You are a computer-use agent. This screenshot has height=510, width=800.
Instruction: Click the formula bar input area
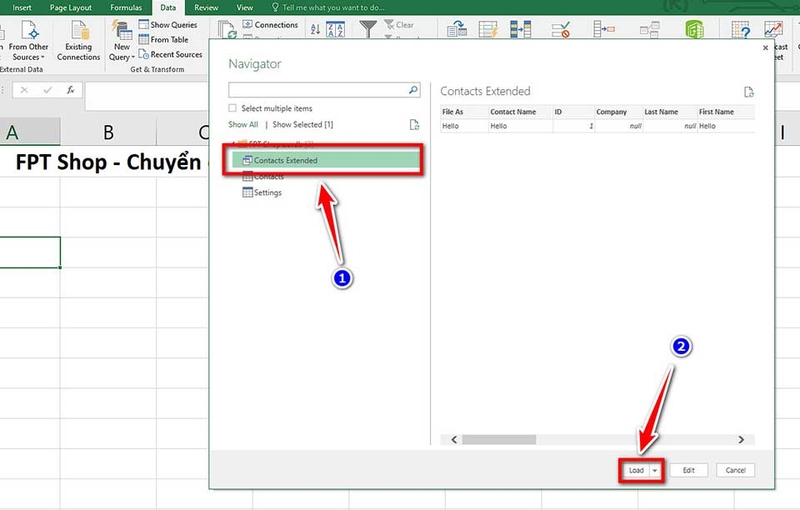point(146,95)
